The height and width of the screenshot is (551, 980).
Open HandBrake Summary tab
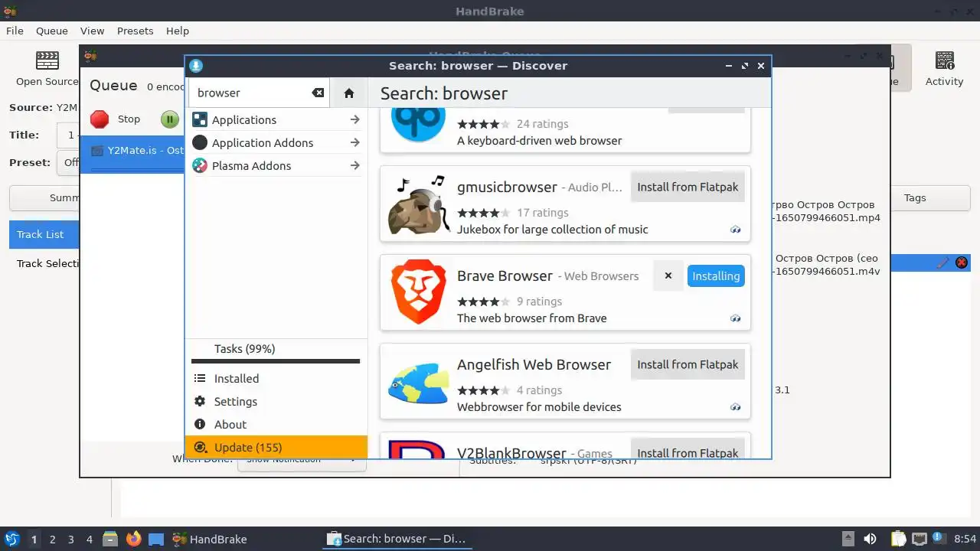[x=44, y=197]
